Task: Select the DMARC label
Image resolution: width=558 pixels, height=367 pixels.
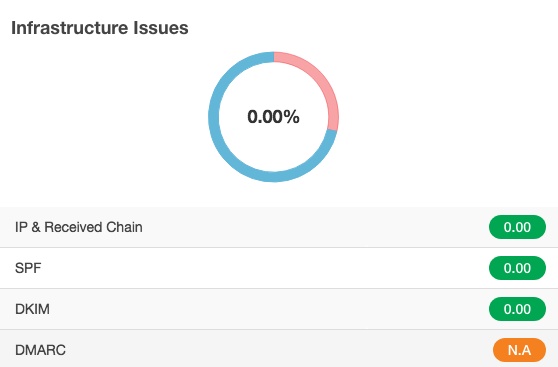Action: (40, 350)
